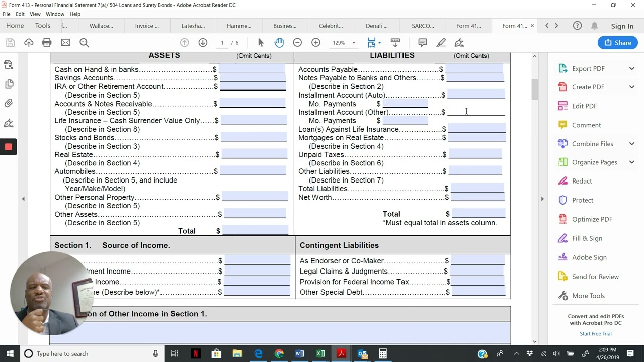Collapse the right tools pane arrow
The height and width of the screenshot is (362, 644).
[542, 199]
